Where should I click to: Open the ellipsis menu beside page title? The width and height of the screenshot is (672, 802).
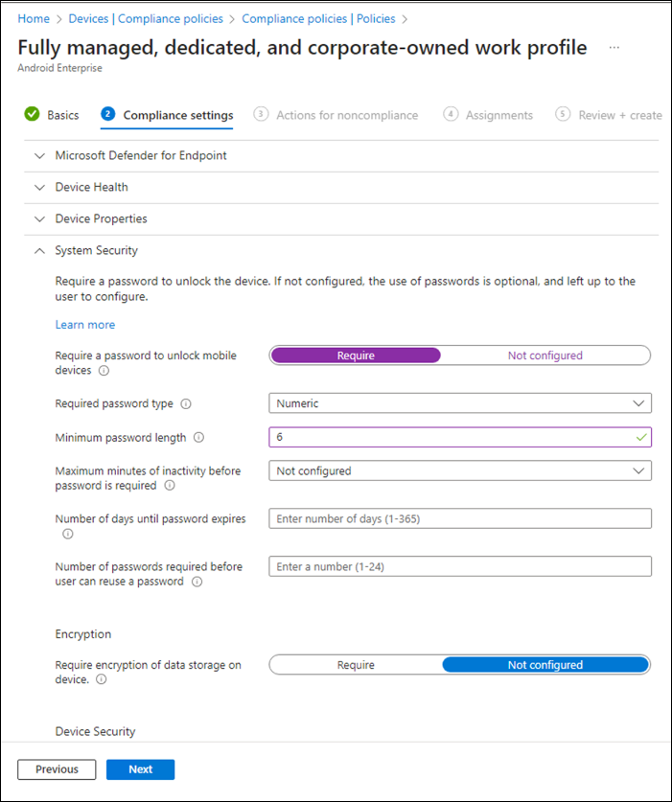614,48
